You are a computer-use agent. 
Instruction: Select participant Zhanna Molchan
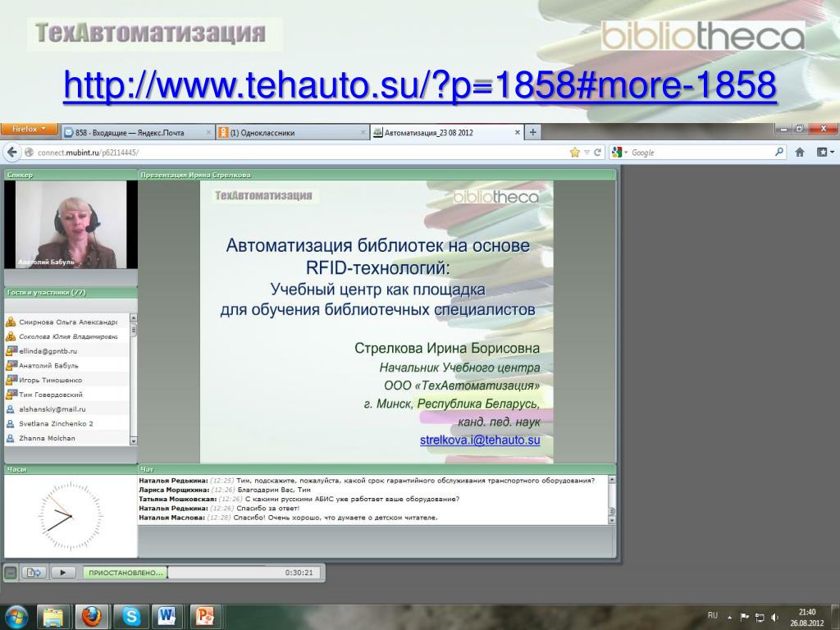point(67,438)
